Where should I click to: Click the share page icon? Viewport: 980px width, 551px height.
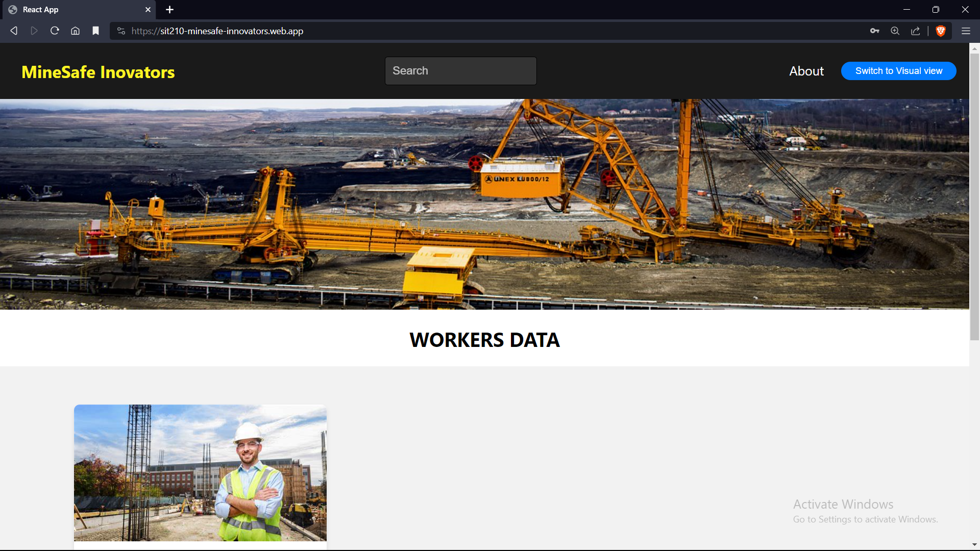(915, 31)
